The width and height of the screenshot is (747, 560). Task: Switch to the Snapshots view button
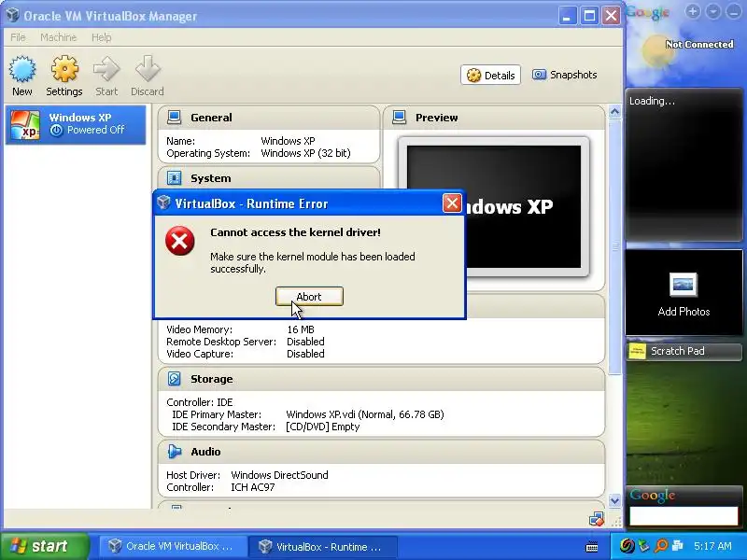pyautogui.click(x=564, y=75)
